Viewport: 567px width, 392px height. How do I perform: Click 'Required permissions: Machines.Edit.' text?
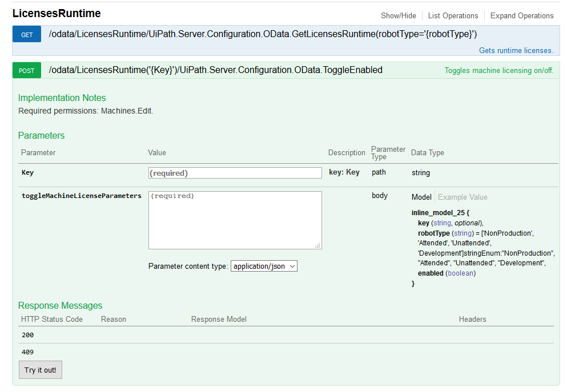pos(86,111)
